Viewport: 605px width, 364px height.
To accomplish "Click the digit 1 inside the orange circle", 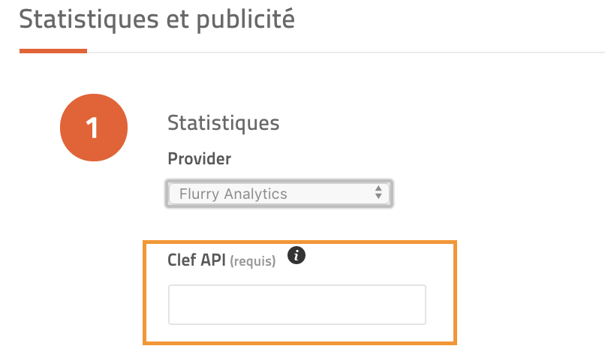I will point(92,128).
